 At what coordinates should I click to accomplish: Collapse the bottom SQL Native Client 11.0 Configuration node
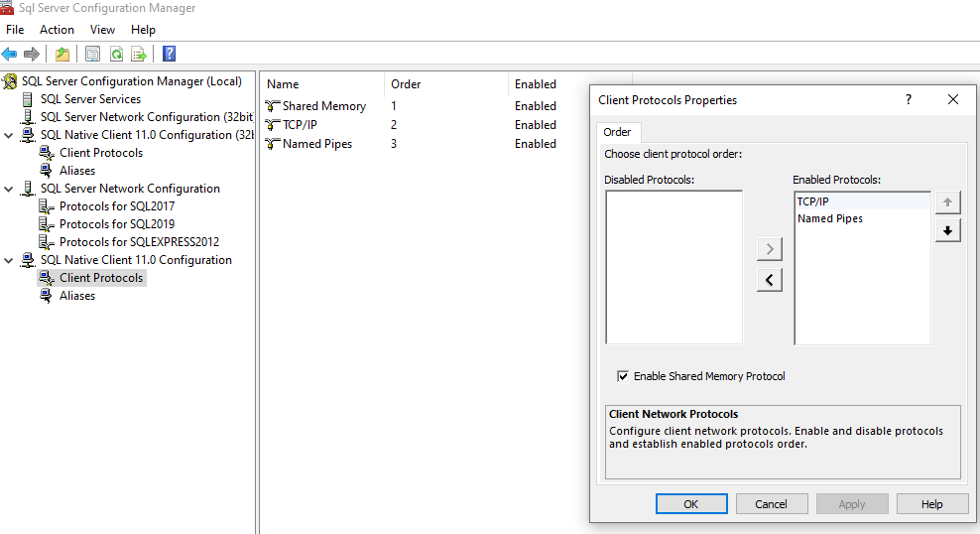(x=8, y=260)
